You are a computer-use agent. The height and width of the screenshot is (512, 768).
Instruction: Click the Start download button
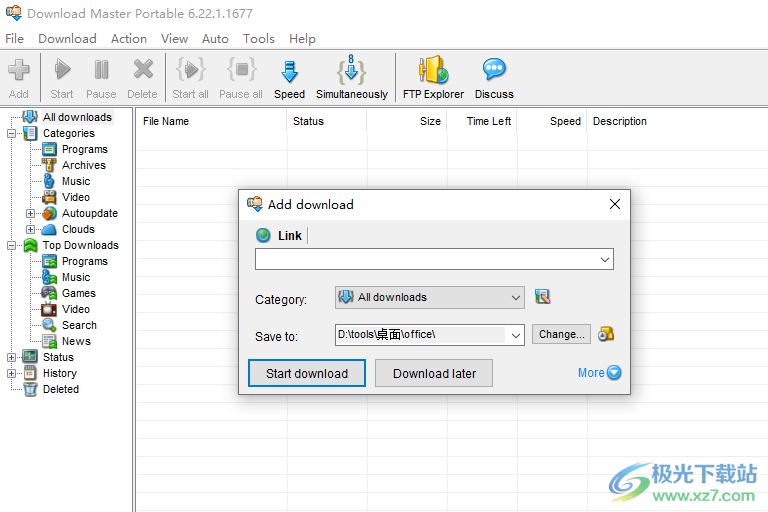pyautogui.click(x=307, y=373)
